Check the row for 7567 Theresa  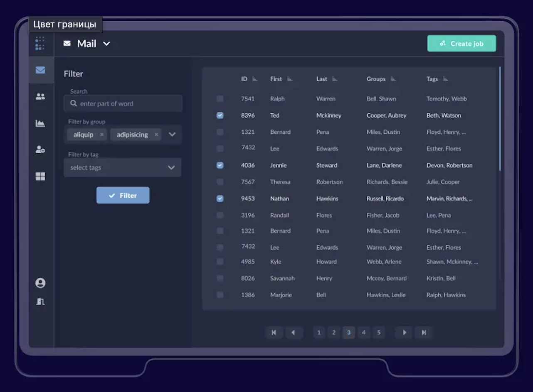[220, 182]
